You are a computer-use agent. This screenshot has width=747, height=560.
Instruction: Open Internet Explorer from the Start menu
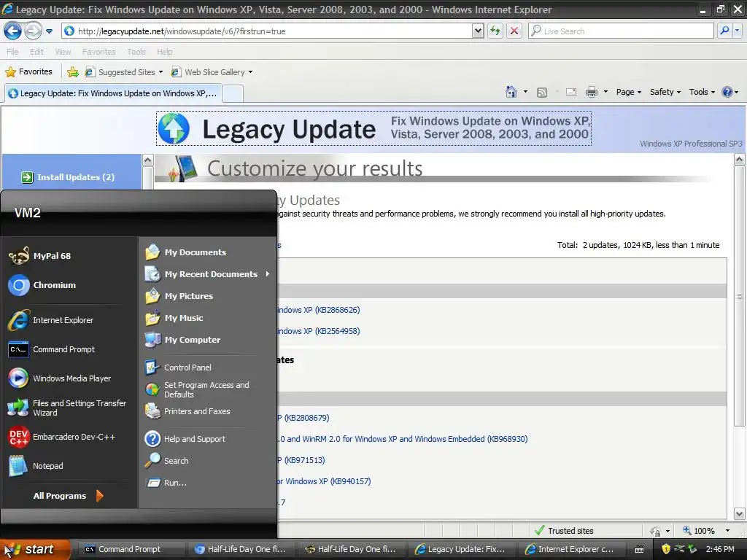50,321
